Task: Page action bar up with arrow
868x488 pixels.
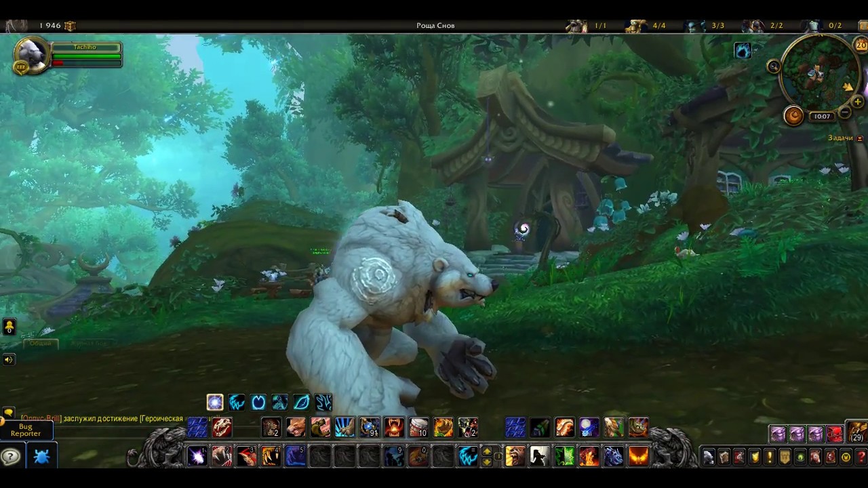Action: point(486,451)
